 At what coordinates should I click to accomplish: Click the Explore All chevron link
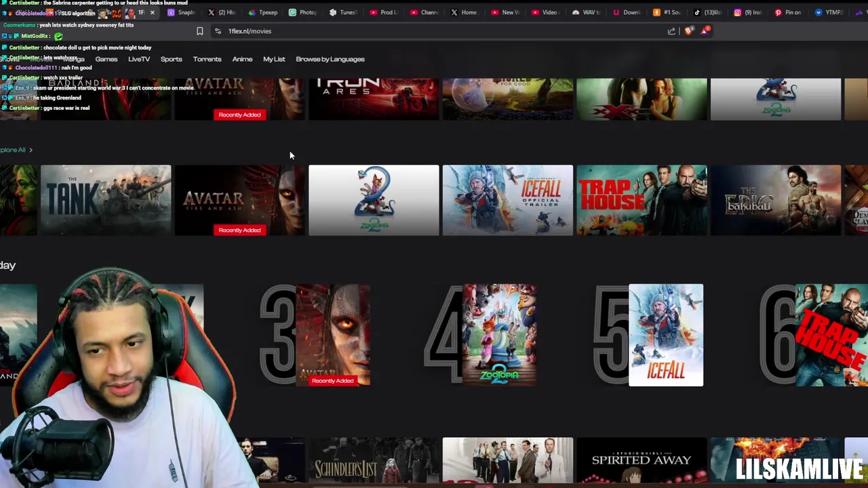[x=16, y=150]
